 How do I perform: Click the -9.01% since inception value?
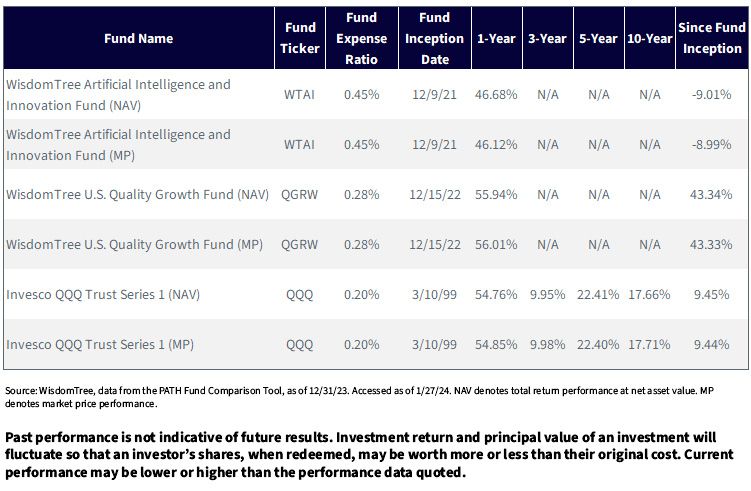711,95
